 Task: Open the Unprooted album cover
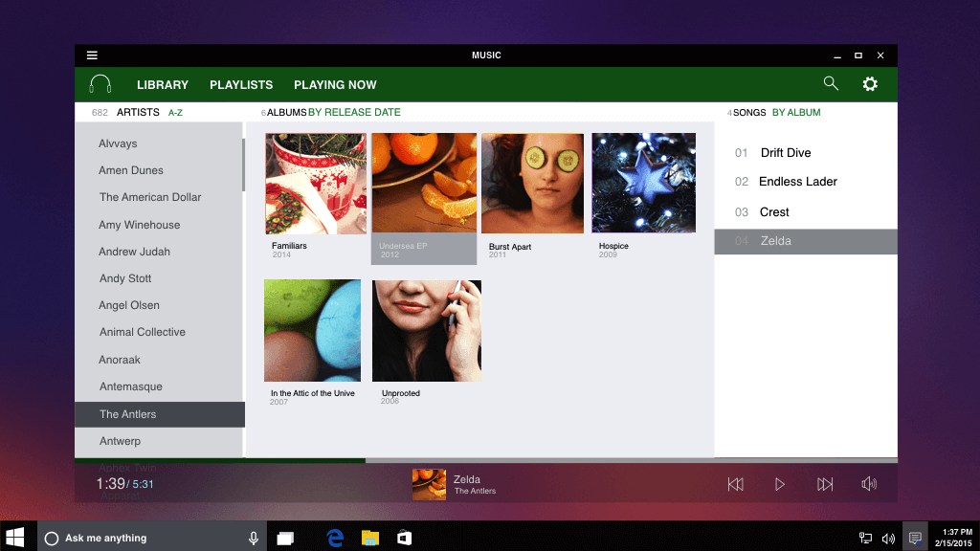426,330
